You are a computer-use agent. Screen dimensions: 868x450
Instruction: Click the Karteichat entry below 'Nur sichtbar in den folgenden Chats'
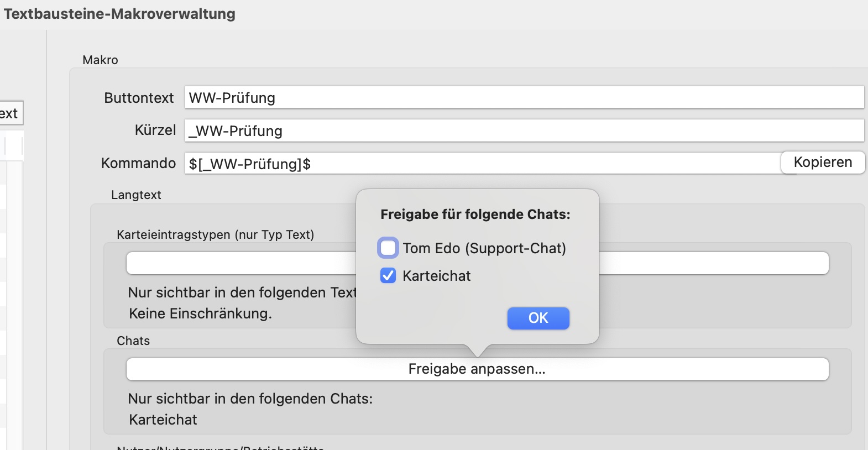click(163, 420)
